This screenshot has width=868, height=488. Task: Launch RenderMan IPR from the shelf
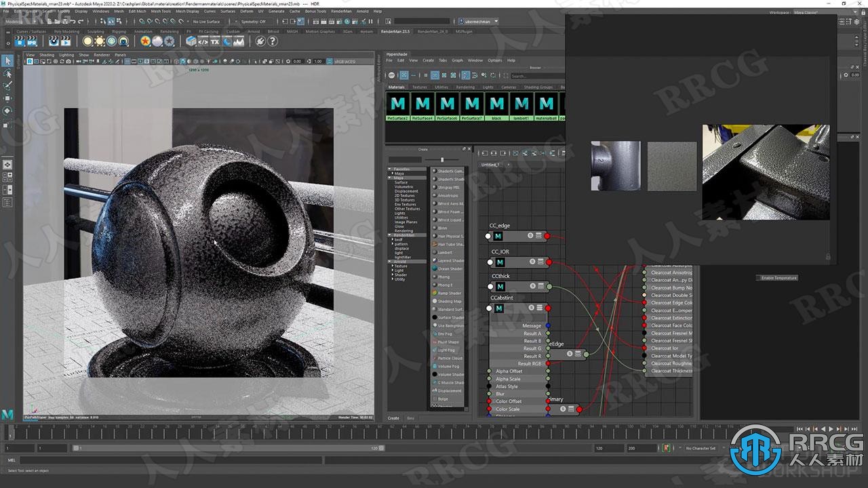pos(32,41)
